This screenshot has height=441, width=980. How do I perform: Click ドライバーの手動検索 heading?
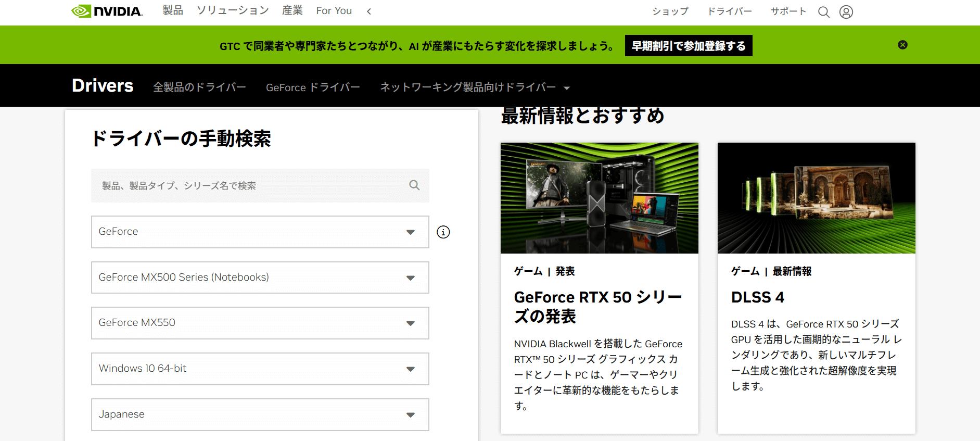tap(181, 138)
